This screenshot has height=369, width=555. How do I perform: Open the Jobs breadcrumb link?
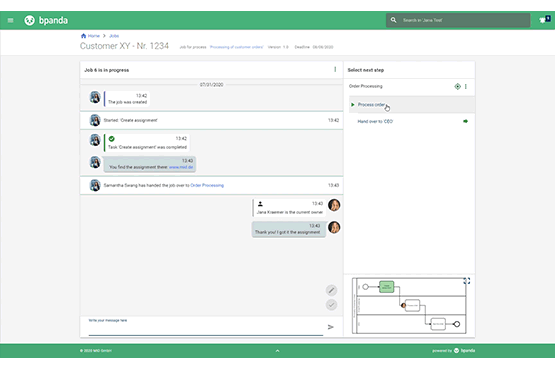[114, 36]
